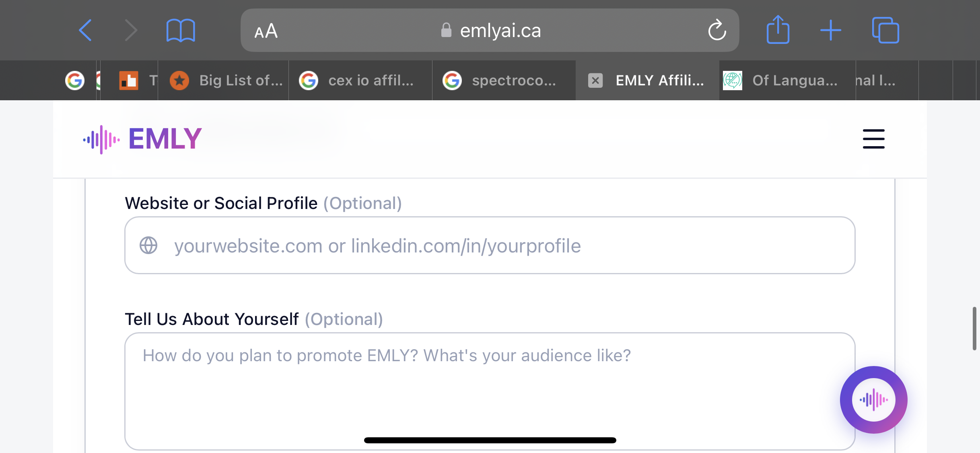The height and width of the screenshot is (453, 980).
Task: Select the spectroco Google tab
Action: click(504, 81)
